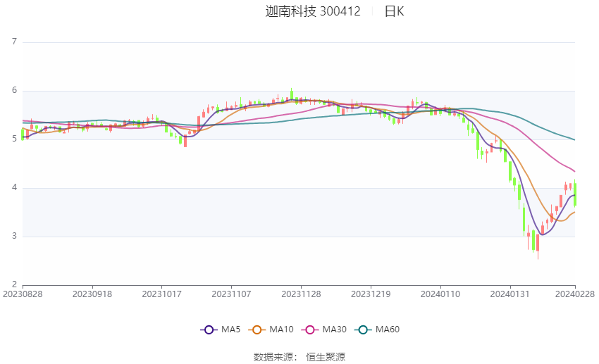The height and width of the screenshot is (364, 599).
Task: Click the x-axis date label 20231017
Action: pyautogui.click(x=161, y=294)
